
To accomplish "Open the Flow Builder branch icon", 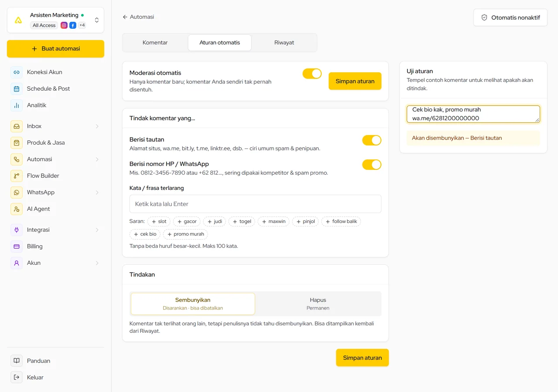I will 17,176.
